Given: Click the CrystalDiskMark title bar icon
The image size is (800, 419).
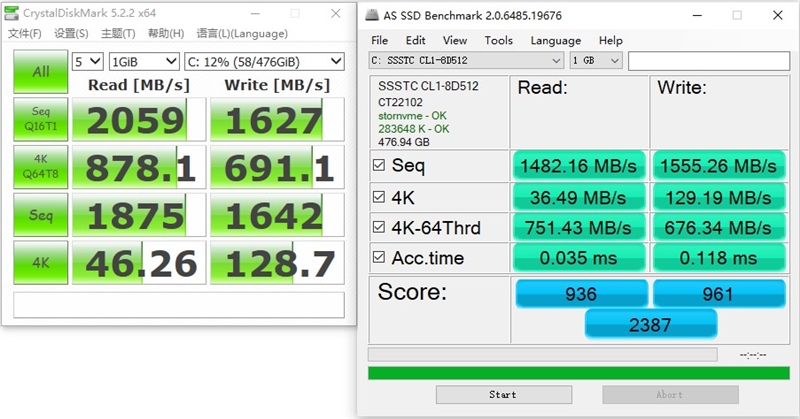Looking at the screenshot, I should pos(11,13).
